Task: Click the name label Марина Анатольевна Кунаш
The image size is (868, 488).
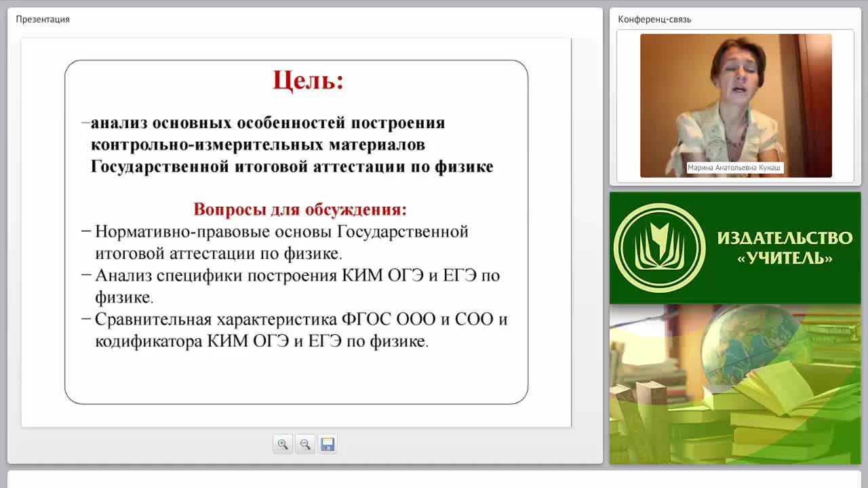Action: point(735,167)
